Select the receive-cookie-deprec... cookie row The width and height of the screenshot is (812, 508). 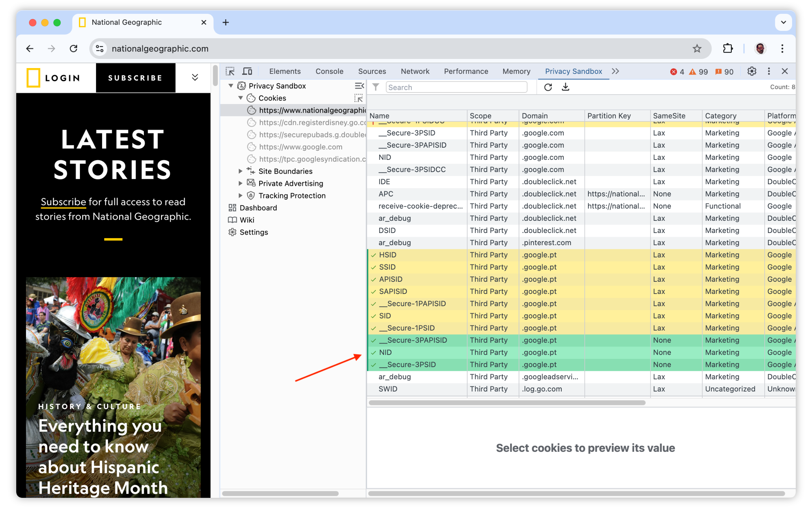[581, 206]
